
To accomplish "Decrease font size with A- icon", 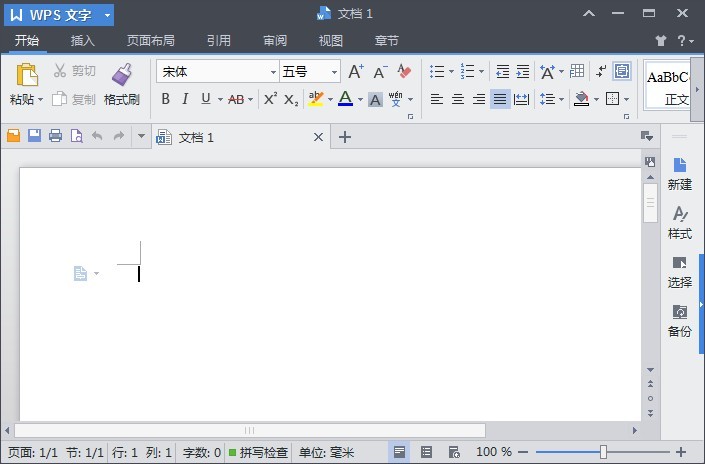I will [x=380, y=71].
